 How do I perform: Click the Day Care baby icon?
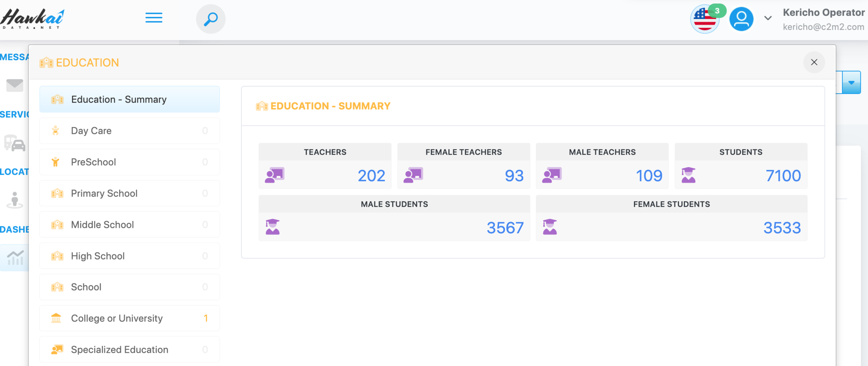[x=56, y=130]
